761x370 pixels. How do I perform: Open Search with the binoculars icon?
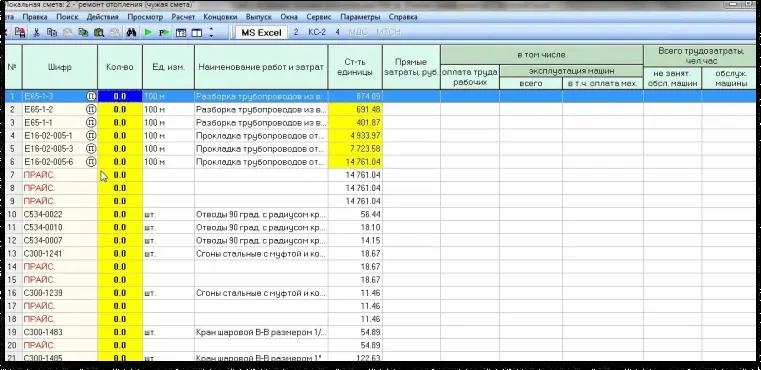coord(131,33)
